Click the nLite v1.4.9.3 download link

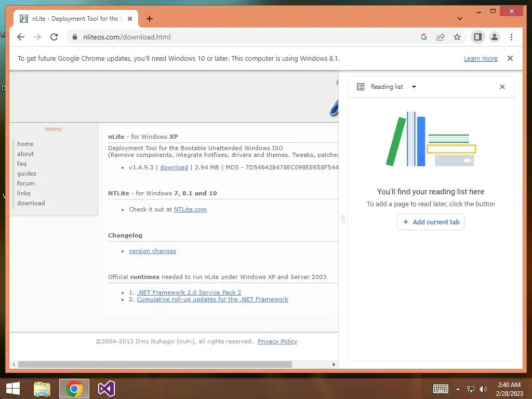[x=174, y=167]
